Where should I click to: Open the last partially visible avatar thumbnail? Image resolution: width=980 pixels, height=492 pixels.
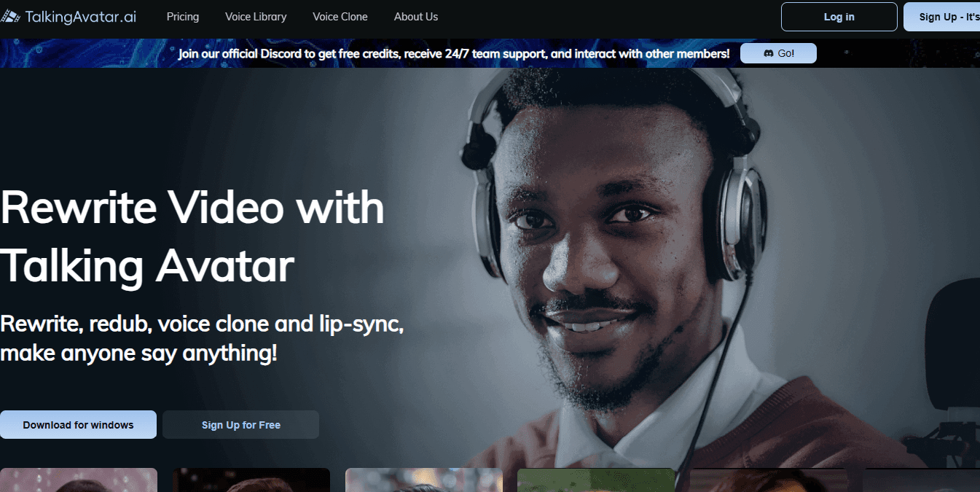click(x=922, y=480)
